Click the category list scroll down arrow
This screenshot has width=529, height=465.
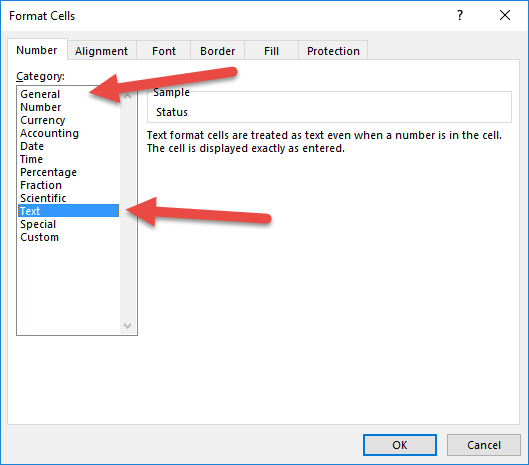128,326
